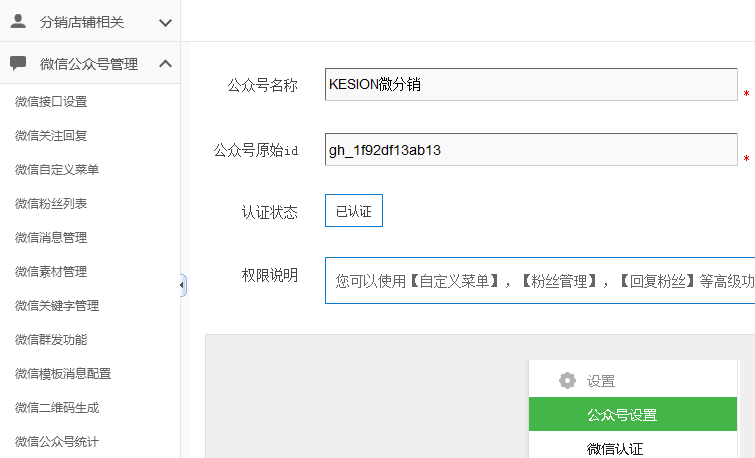Click the person icon beside 分销店铺相关
755x458 pixels.
(x=18, y=21)
